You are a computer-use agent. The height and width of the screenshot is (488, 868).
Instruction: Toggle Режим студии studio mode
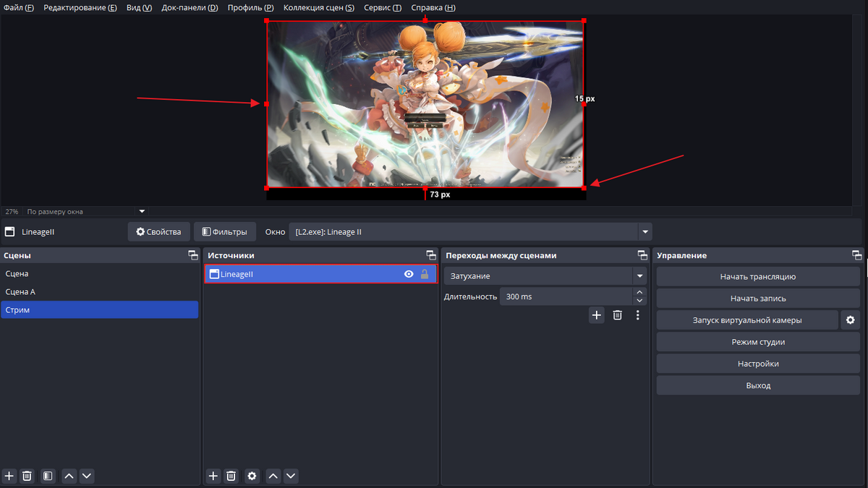coord(758,342)
